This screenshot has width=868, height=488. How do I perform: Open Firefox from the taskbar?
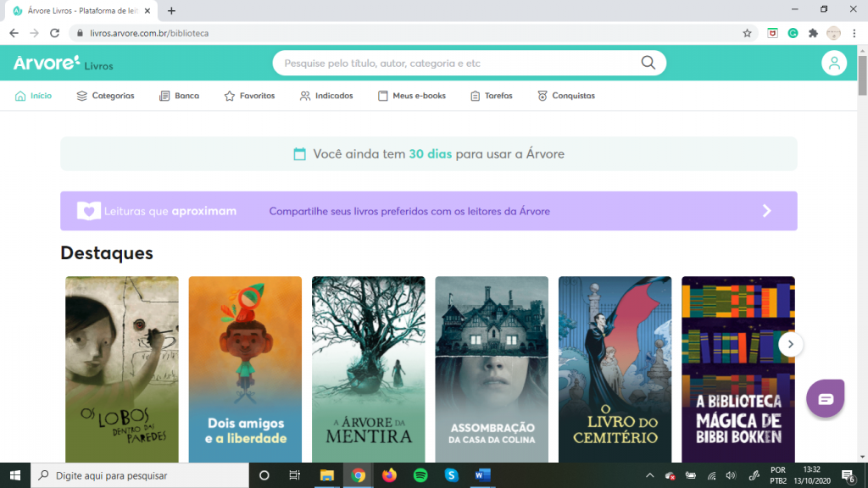pyautogui.click(x=390, y=475)
